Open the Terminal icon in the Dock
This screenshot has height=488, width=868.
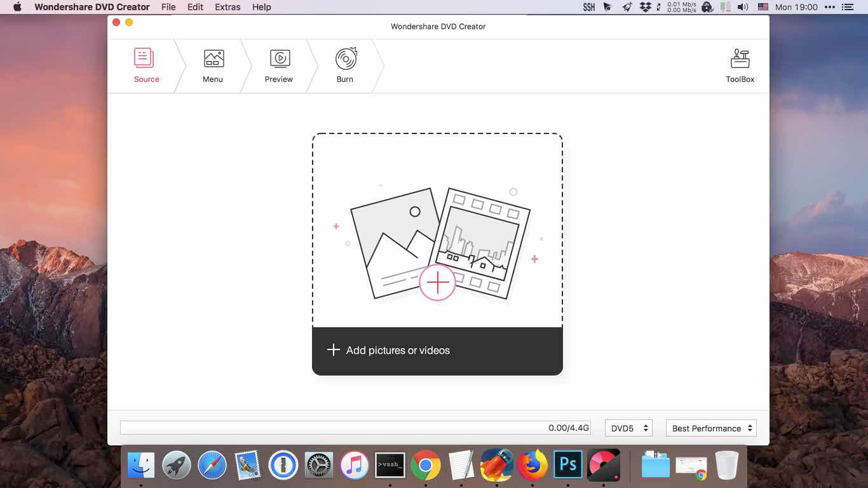[x=390, y=464]
